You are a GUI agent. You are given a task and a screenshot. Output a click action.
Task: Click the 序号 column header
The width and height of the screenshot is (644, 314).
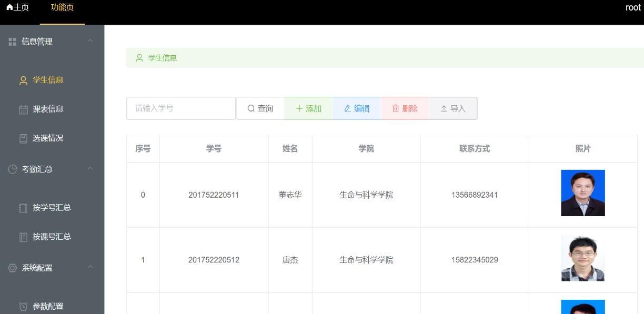tap(143, 149)
